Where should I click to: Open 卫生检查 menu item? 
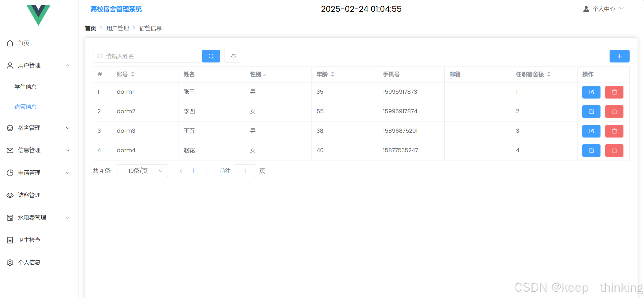[29, 240]
